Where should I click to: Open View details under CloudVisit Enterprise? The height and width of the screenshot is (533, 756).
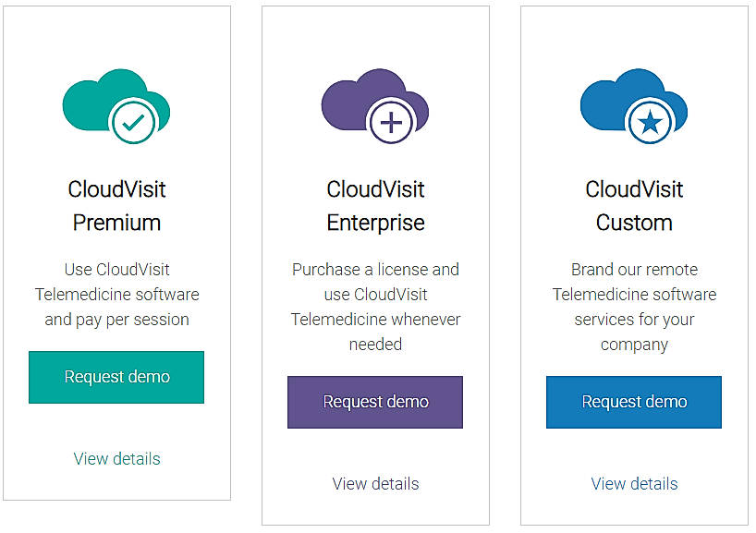click(375, 483)
